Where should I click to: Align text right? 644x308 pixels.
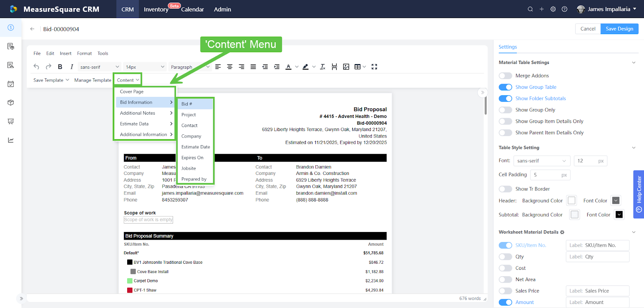[241, 67]
